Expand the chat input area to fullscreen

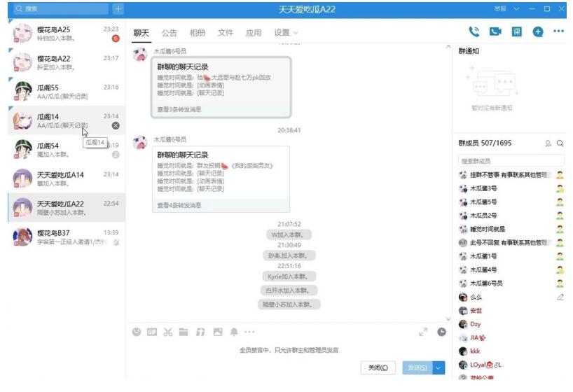click(x=423, y=332)
